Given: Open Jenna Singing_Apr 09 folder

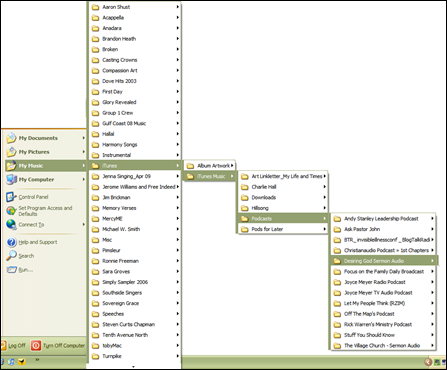Looking at the screenshot, I should click(135, 176).
